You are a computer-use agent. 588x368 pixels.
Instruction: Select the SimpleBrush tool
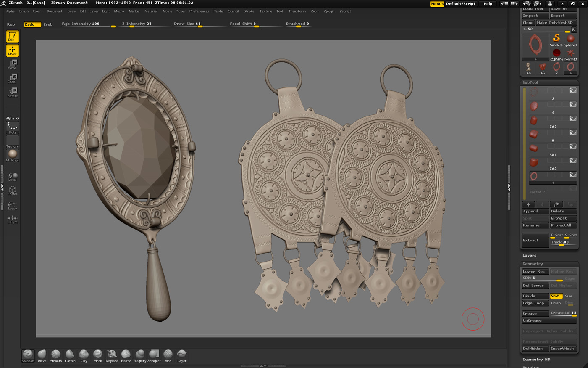556,40
